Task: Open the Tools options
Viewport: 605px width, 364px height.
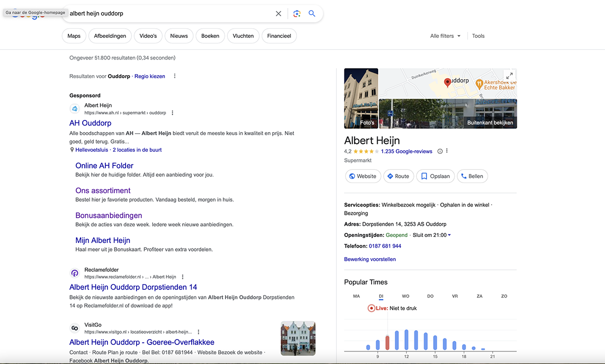Action: tap(478, 36)
